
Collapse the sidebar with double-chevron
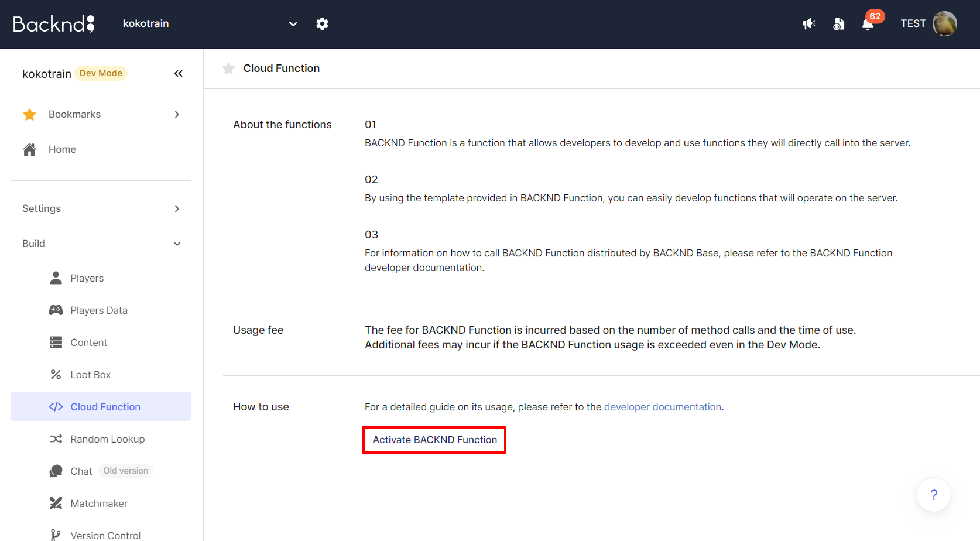178,73
